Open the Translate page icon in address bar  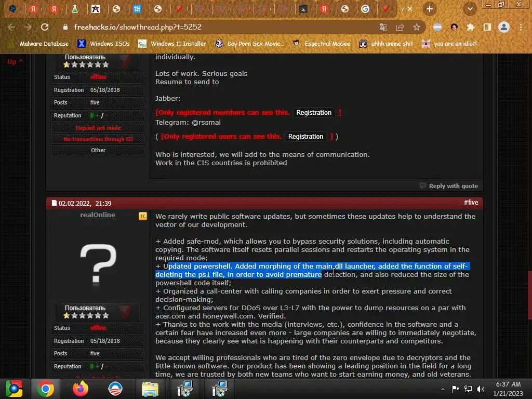[x=383, y=27]
